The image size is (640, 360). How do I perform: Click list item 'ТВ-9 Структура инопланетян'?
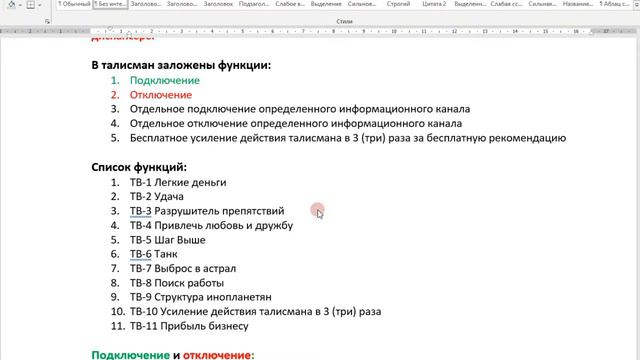pos(200,297)
